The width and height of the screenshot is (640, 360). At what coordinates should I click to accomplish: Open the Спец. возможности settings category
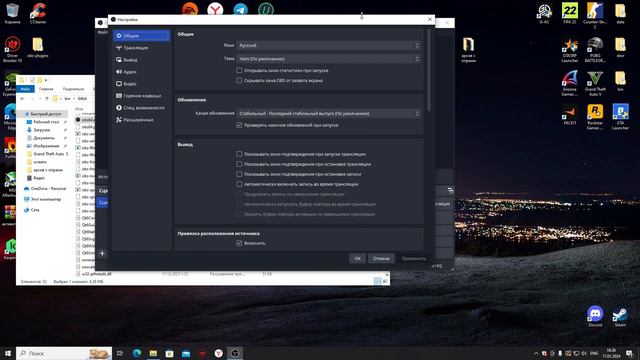click(x=142, y=108)
